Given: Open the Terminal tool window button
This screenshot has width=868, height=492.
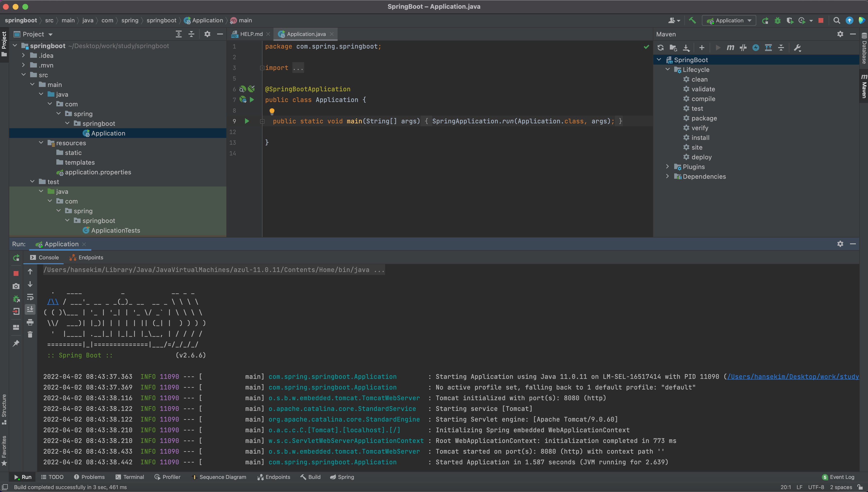Looking at the screenshot, I should pyautogui.click(x=130, y=477).
